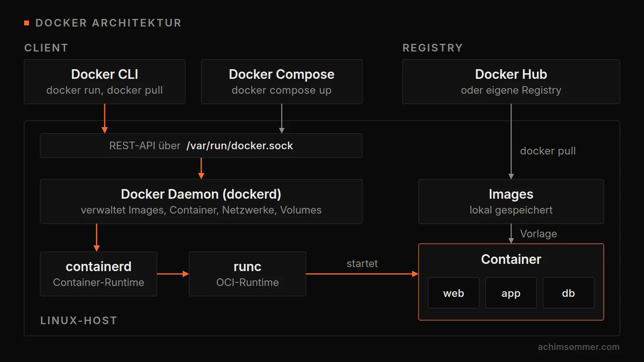Click the Images lokal gespeichert box
Viewport: 644px width, 362px height.
(x=511, y=202)
